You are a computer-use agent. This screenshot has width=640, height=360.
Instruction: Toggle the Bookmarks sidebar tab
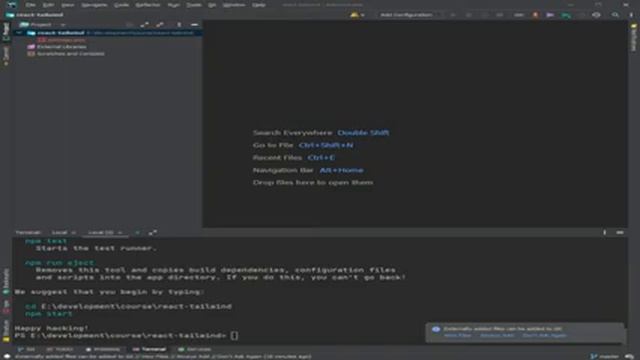point(6,282)
